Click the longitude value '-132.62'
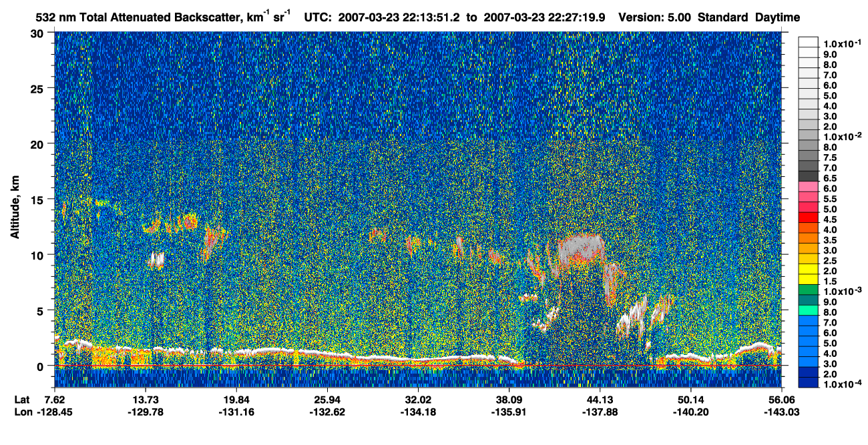Screen dimensions: 868x445 327,412
